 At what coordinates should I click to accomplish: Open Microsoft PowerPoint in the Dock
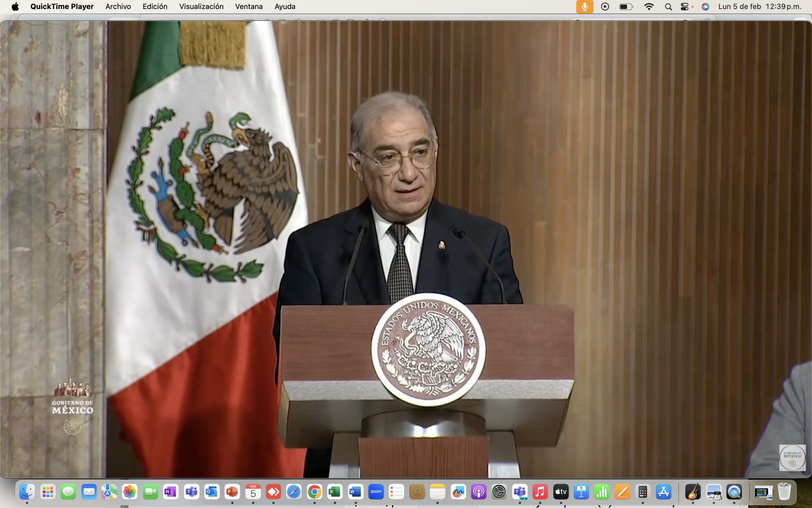point(232,492)
